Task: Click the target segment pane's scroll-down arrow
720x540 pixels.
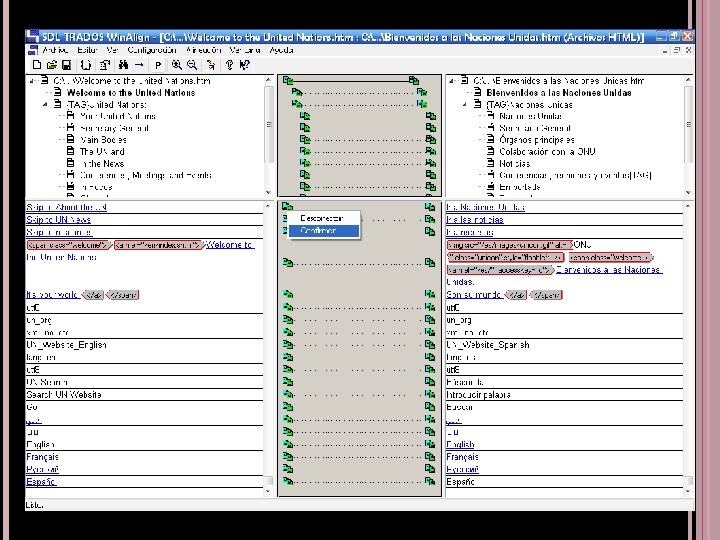Action: [688, 491]
